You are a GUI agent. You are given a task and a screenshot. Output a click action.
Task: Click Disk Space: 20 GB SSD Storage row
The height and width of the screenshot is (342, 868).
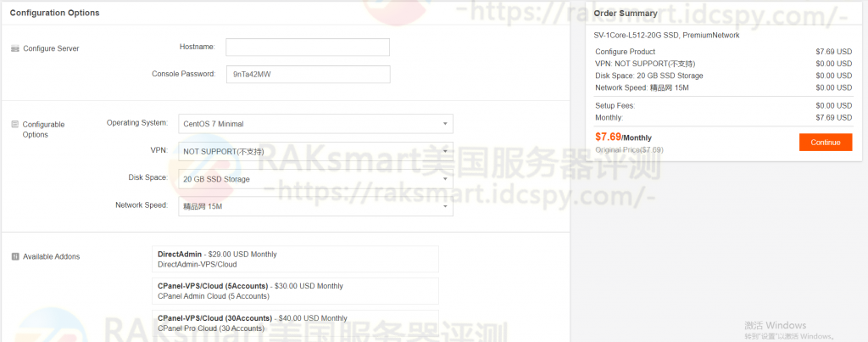click(724, 76)
